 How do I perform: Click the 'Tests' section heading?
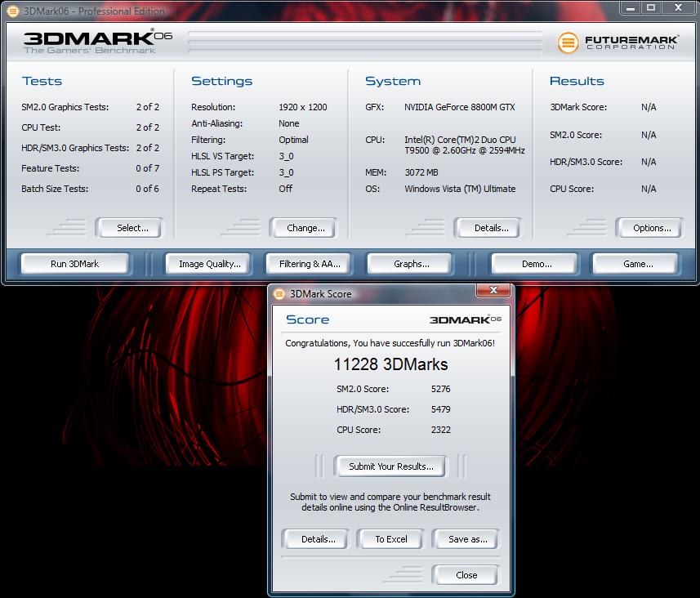coord(42,81)
